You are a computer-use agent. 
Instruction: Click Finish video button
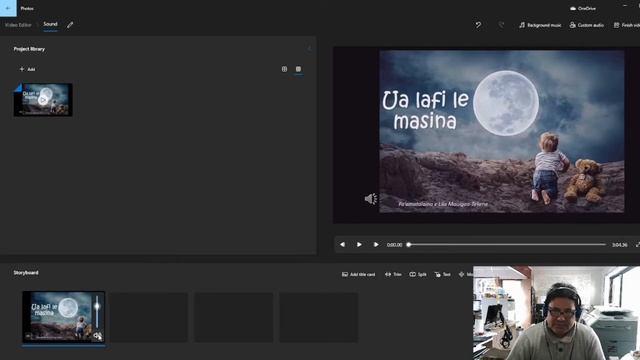(x=627, y=25)
